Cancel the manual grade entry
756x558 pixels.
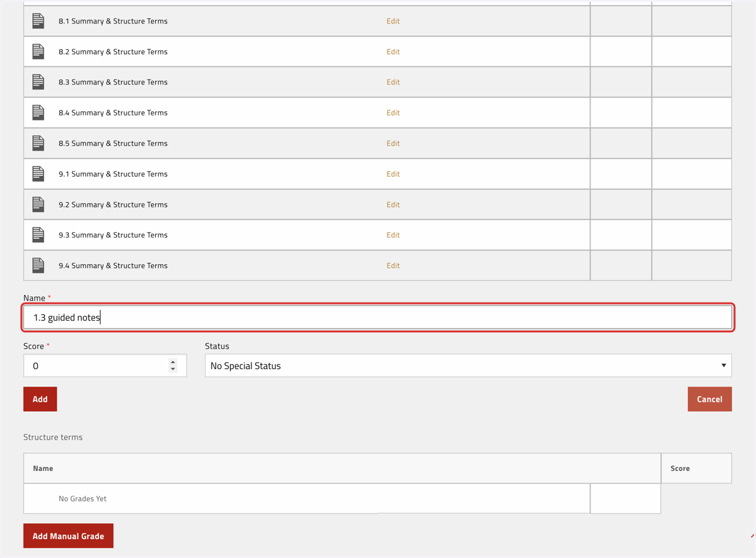[x=709, y=399]
